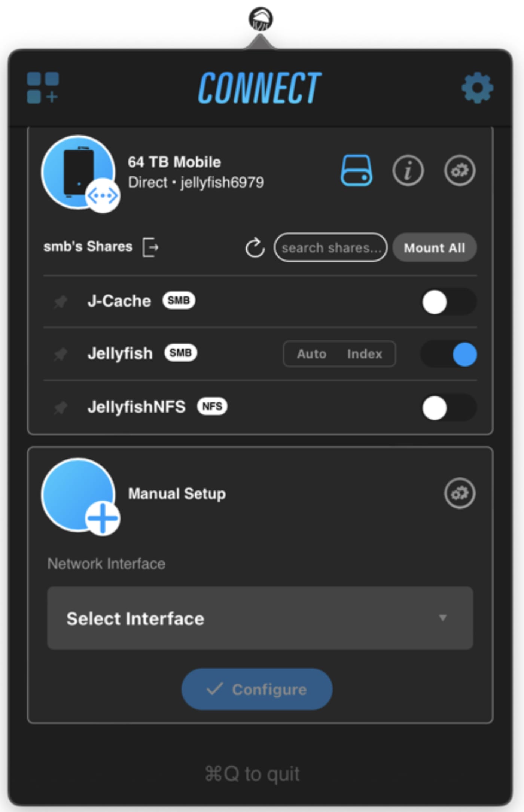Screen dimensions: 524x812
Task: Click the Configure button
Action: click(257, 689)
